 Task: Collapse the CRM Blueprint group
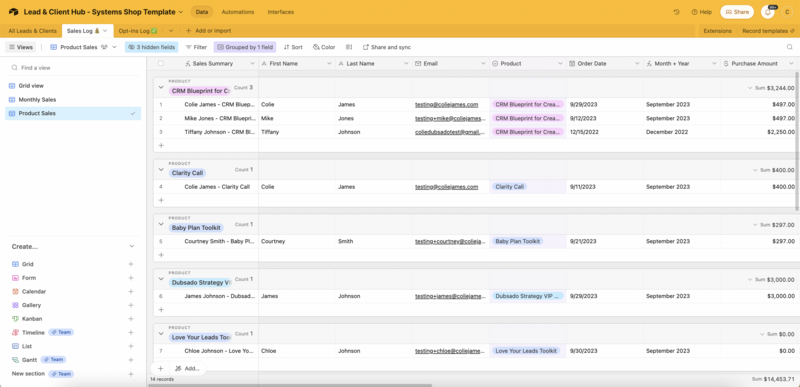point(161,87)
